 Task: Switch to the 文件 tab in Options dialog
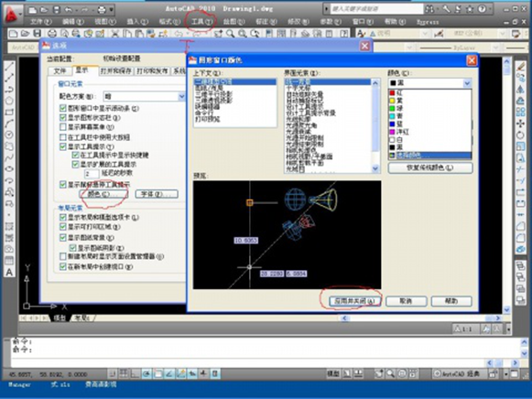tap(60, 70)
